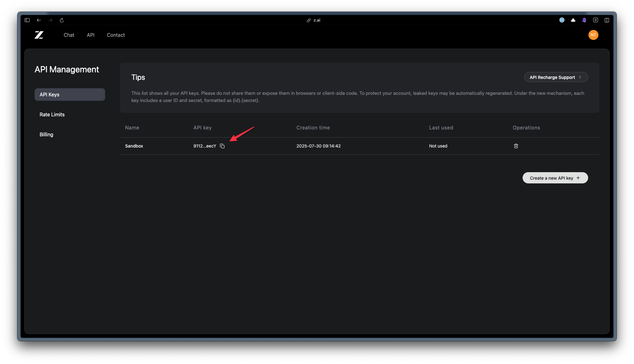Open the Contact page
634x364 pixels.
(116, 35)
